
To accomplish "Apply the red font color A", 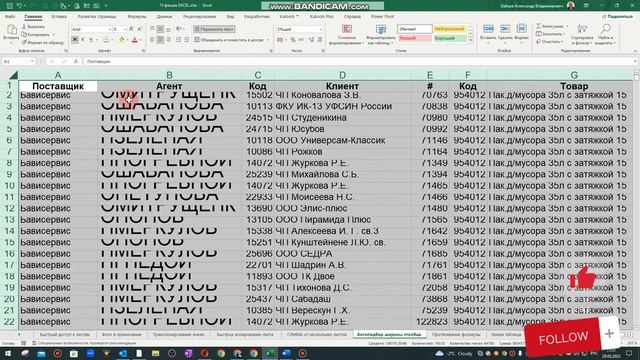I will tap(135, 40).
